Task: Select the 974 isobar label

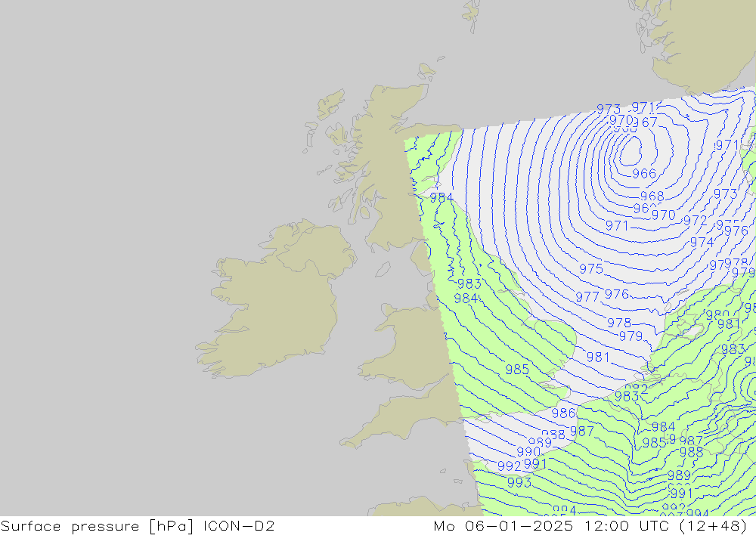Action: coord(702,242)
